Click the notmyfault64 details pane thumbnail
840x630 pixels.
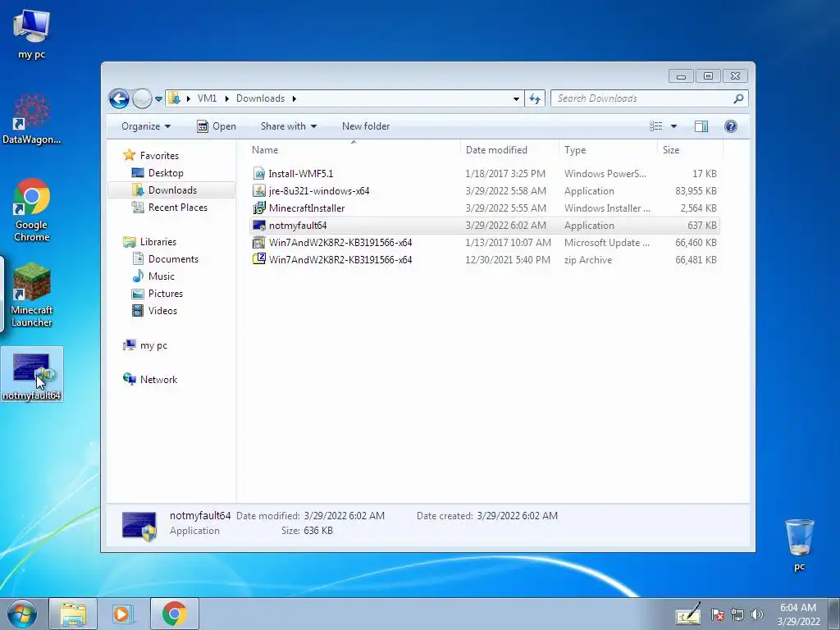tap(139, 526)
